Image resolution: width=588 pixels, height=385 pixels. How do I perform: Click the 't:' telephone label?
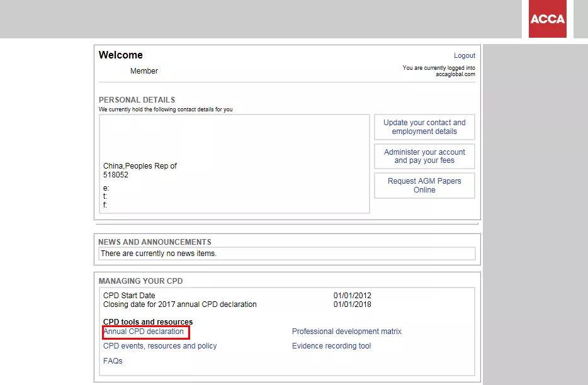(x=105, y=196)
